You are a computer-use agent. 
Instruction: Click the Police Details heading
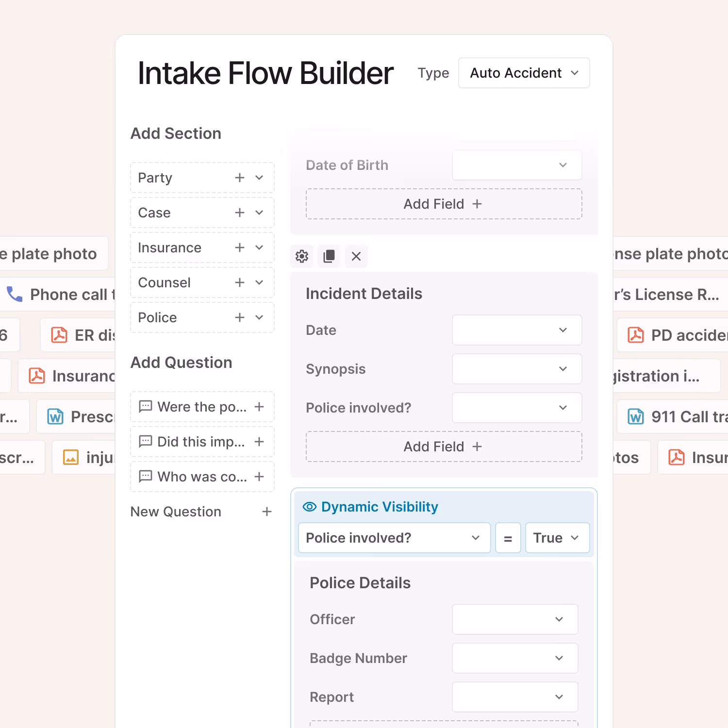[360, 583]
